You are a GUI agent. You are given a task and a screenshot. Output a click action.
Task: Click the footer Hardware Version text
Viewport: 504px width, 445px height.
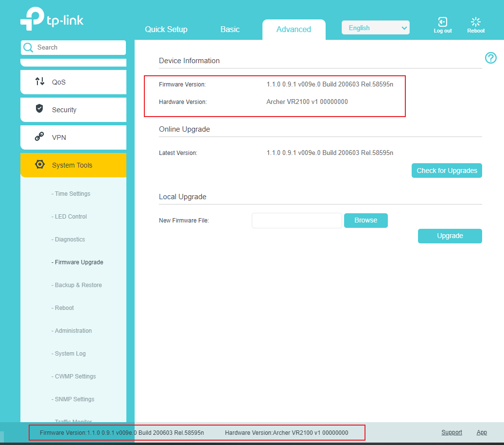[286, 433]
